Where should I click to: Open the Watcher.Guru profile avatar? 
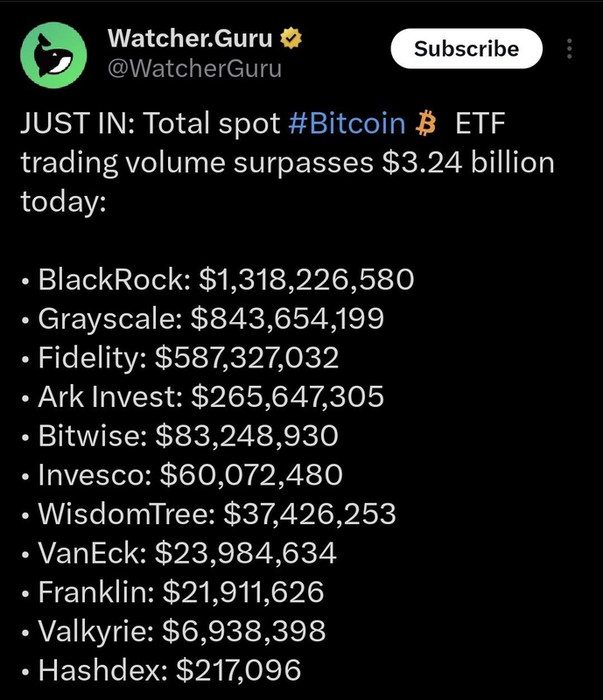click(x=56, y=54)
